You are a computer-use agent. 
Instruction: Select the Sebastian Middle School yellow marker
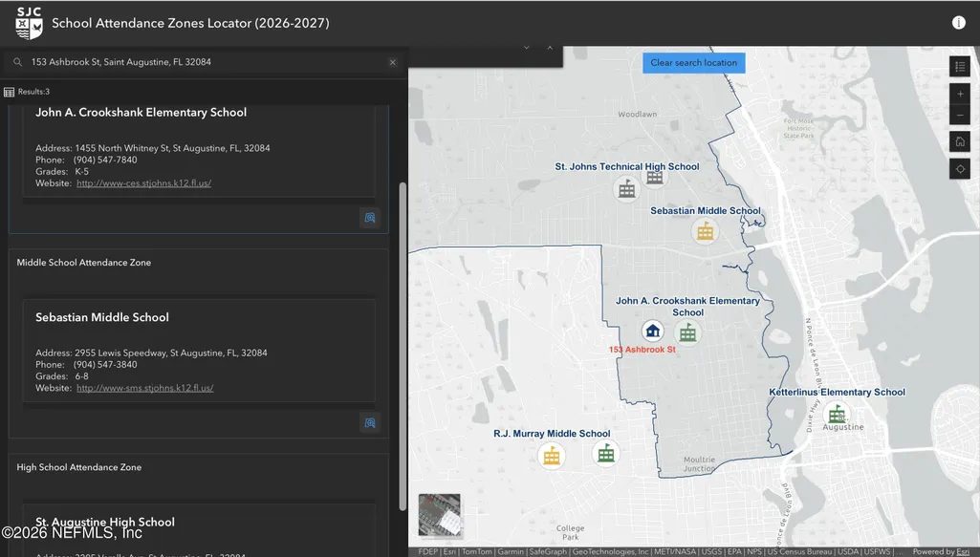pos(705,231)
